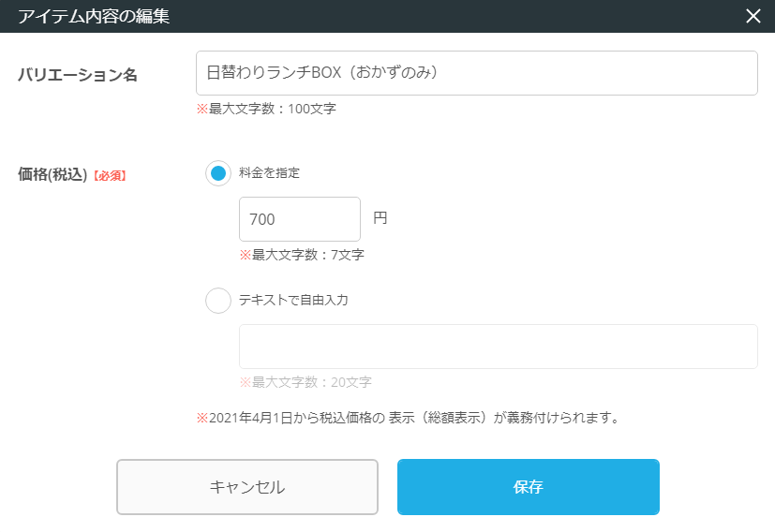Focus the price field showing 700
The height and width of the screenshot is (532, 775).
pyautogui.click(x=300, y=219)
